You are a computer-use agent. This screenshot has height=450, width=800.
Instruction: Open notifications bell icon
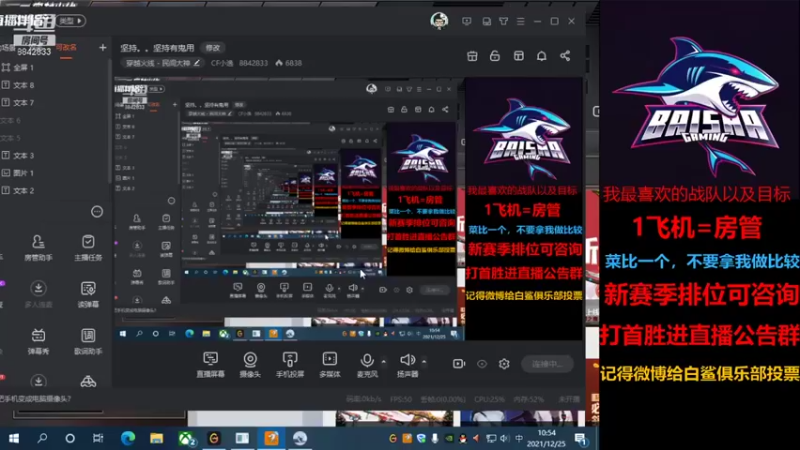(x=541, y=56)
